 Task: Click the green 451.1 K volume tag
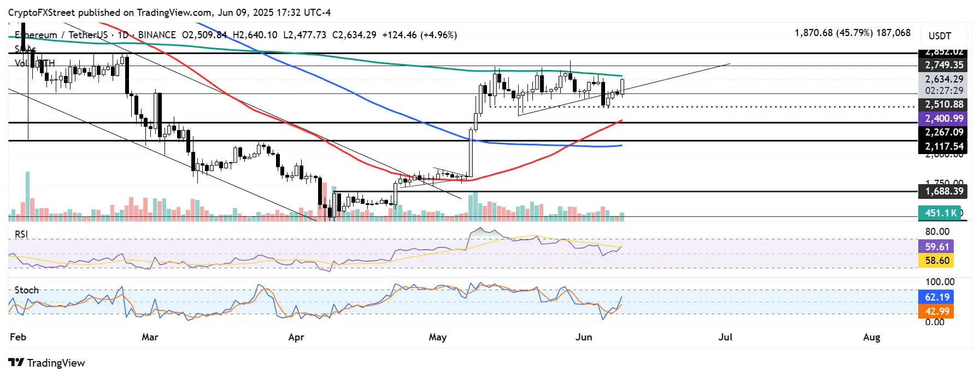[940, 213]
